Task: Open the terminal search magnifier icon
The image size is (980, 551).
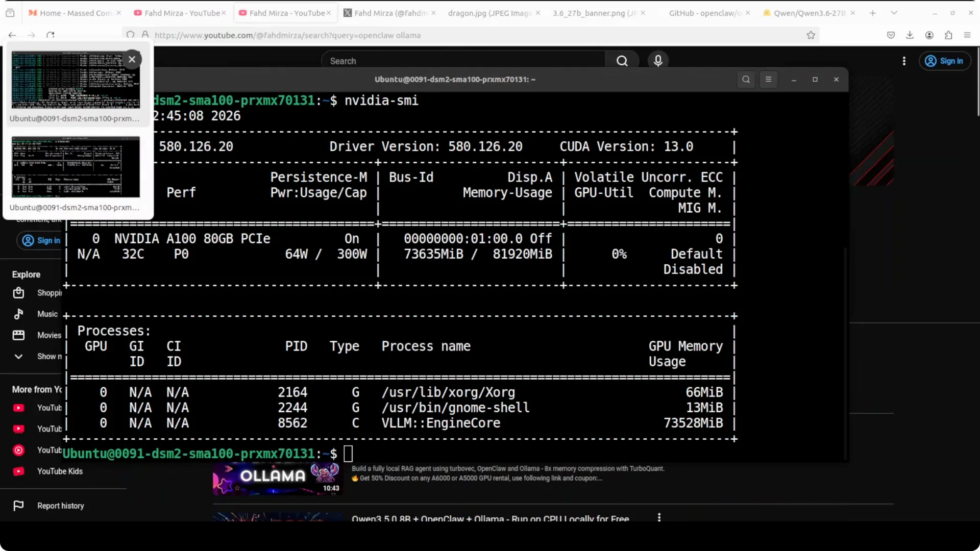Action: coord(746,79)
